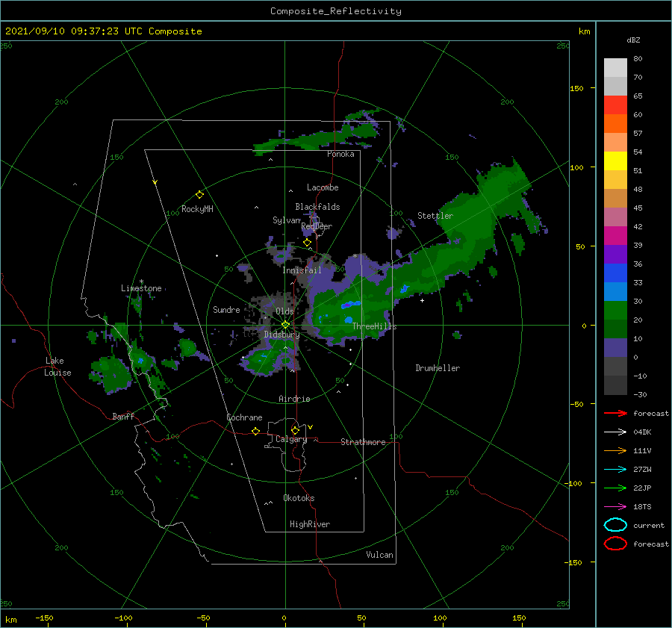
Task: Click the Sundre city label
Action: pos(226,309)
